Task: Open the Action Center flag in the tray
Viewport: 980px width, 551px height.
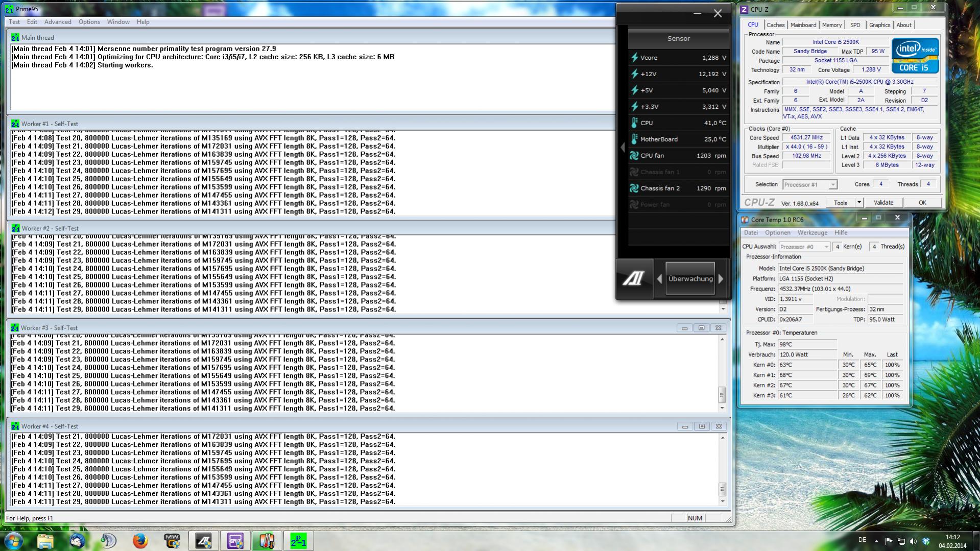Action: click(x=889, y=541)
